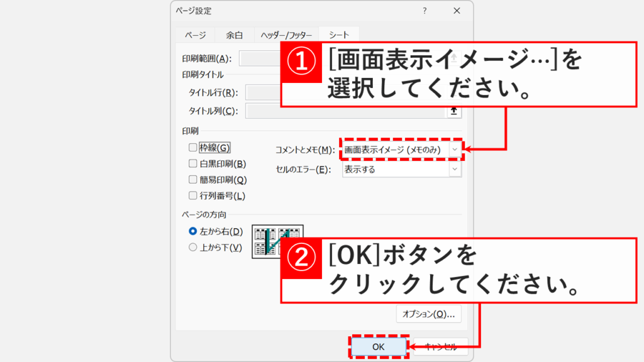The image size is (644, 362).
Task: Click the オプション(O)... button
Action: click(429, 314)
